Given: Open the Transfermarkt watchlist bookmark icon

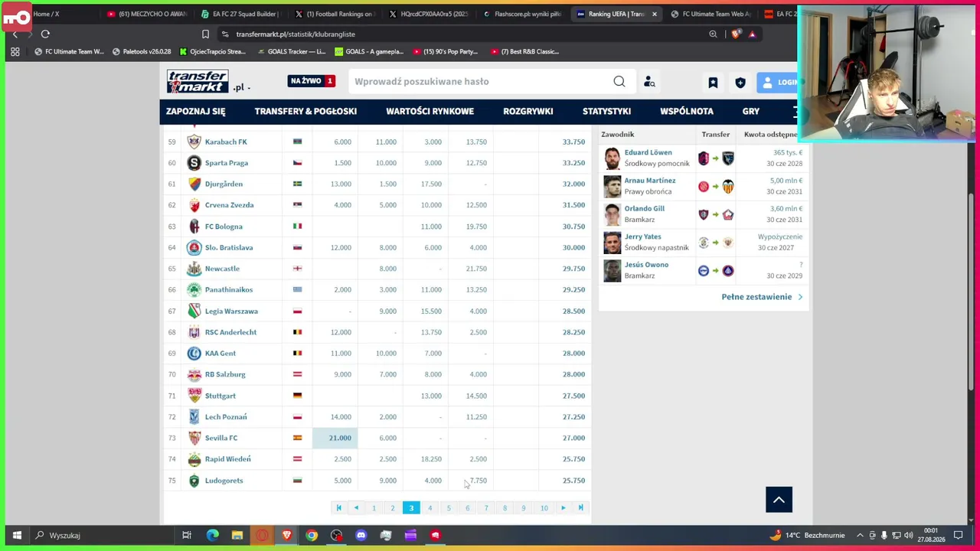Looking at the screenshot, I should pos(713,83).
